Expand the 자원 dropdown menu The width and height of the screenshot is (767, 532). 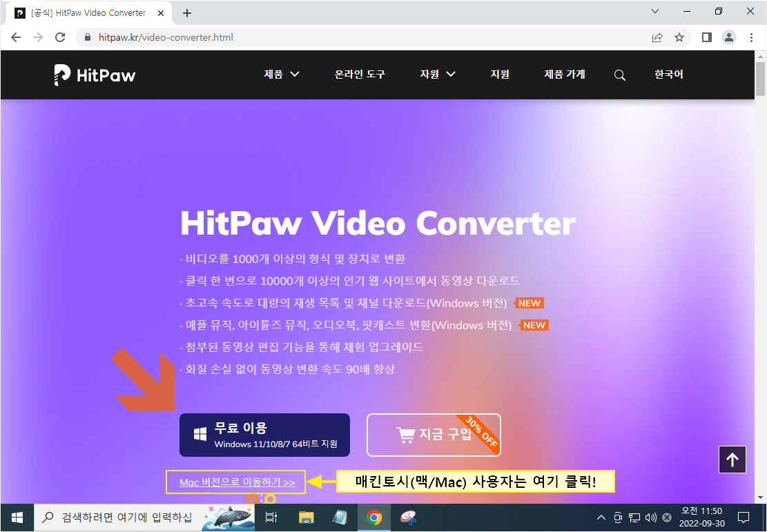437,75
